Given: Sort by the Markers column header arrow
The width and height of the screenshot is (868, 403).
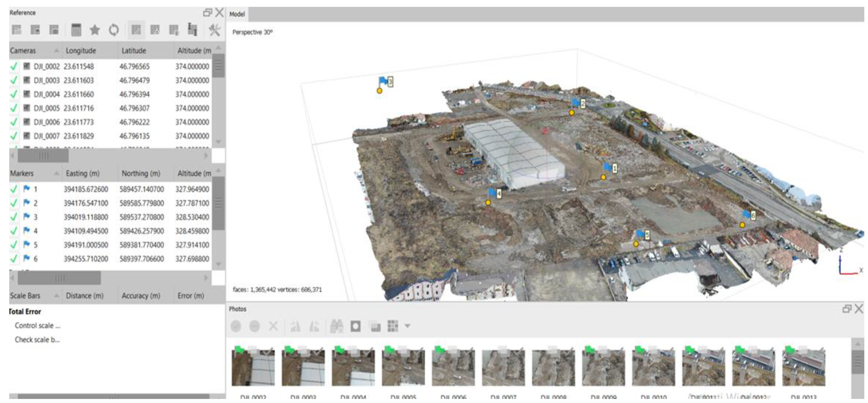Looking at the screenshot, I should pyautogui.click(x=56, y=173).
